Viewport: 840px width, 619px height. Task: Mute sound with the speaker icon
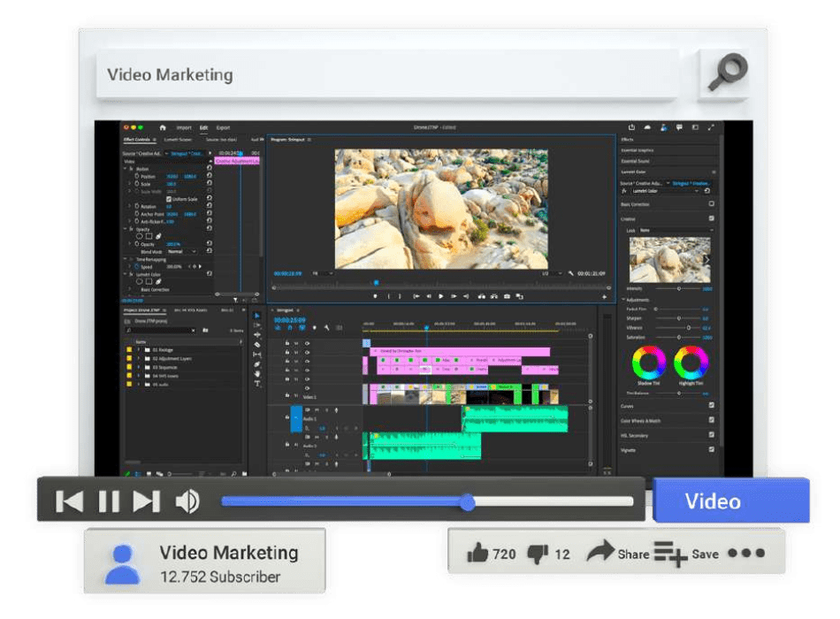(x=187, y=501)
